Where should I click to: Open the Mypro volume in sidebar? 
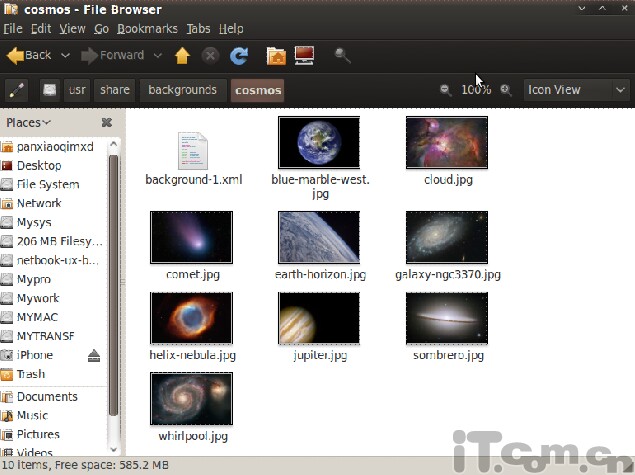[53, 279]
